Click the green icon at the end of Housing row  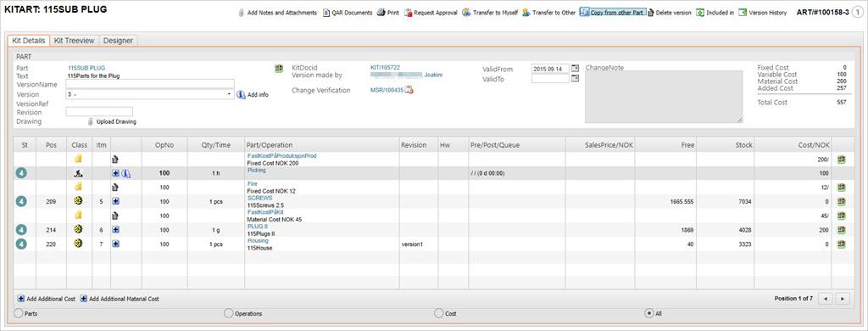[x=842, y=244]
